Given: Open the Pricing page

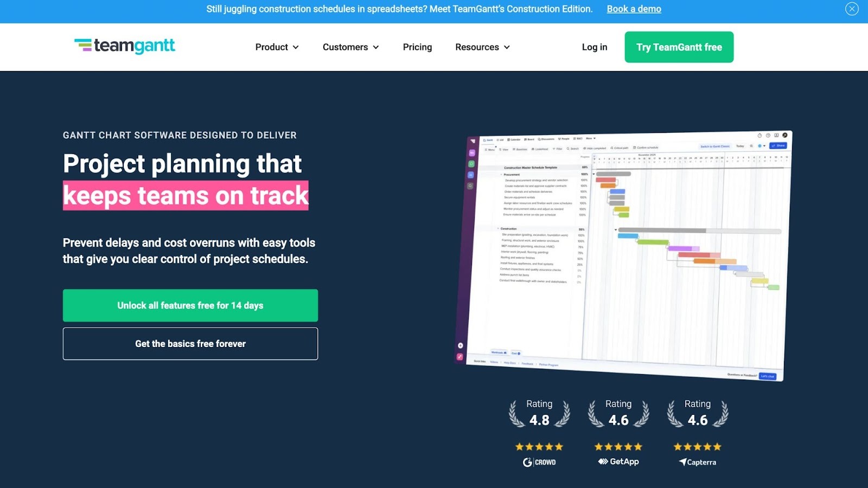Looking at the screenshot, I should (417, 47).
